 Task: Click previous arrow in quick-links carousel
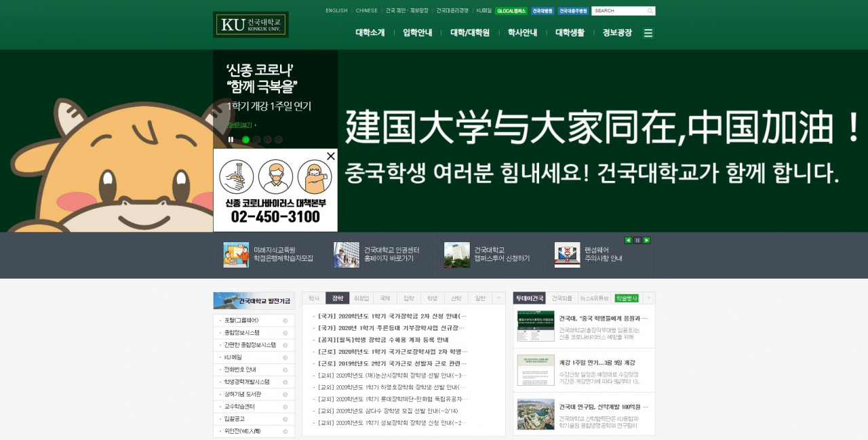click(x=628, y=240)
